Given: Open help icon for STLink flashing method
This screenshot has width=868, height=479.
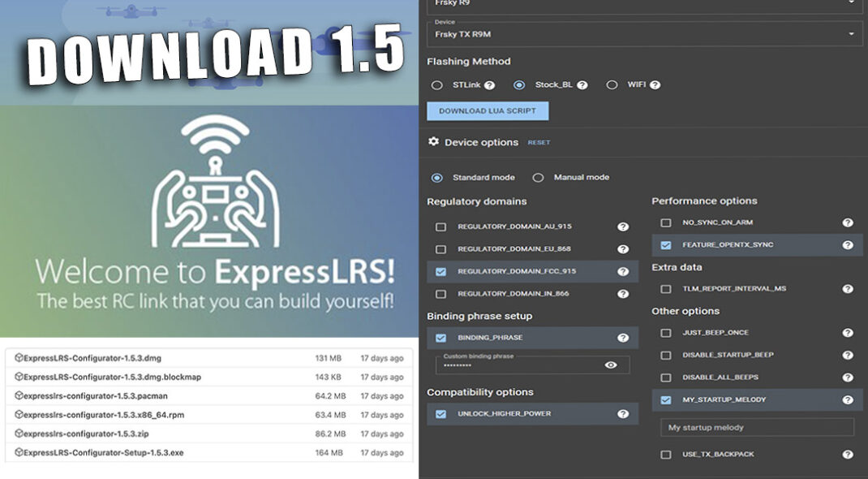Looking at the screenshot, I should [x=489, y=85].
